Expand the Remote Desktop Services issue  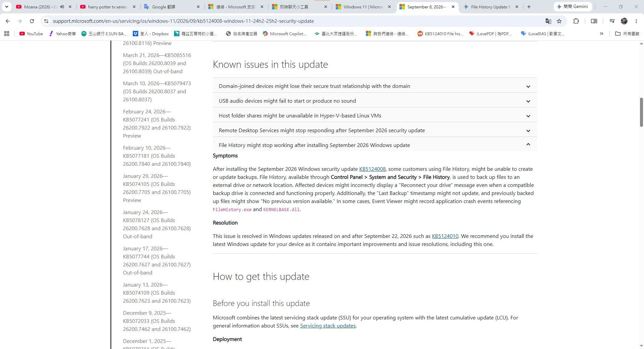[x=375, y=131]
